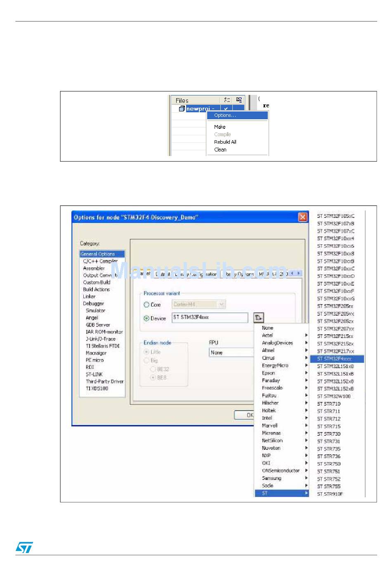Expand the Actel vendor submenu
The width and height of the screenshot is (392, 586).
click(x=281, y=336)
